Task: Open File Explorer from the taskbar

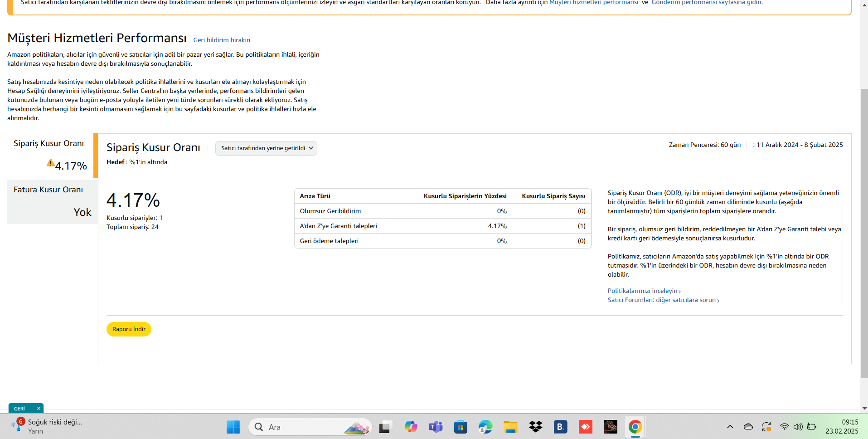Action: click(510, 427)
